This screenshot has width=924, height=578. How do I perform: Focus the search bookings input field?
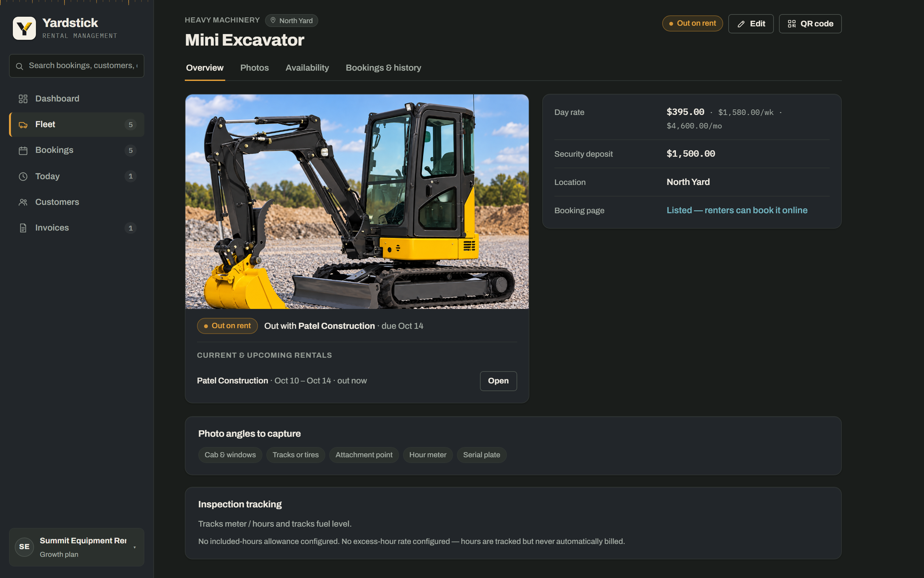coord(77,66)
